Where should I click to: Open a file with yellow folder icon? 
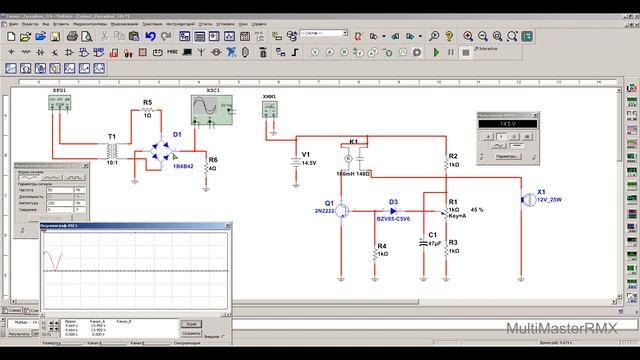[x=25, y=37]
